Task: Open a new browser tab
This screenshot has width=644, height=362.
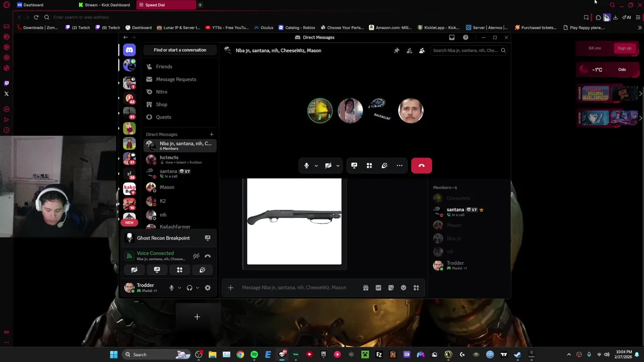Action: coord(200,5)
